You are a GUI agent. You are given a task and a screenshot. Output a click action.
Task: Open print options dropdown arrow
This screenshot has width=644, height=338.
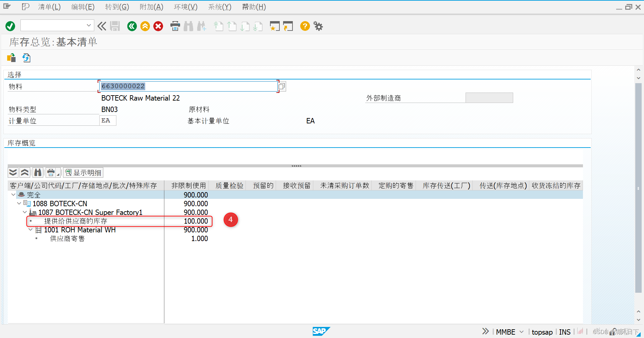pos(58,174)
